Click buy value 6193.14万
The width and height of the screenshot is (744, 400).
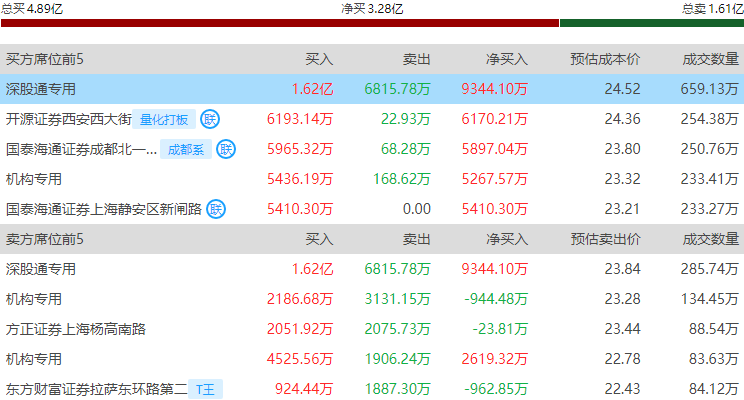click(300, 119)
